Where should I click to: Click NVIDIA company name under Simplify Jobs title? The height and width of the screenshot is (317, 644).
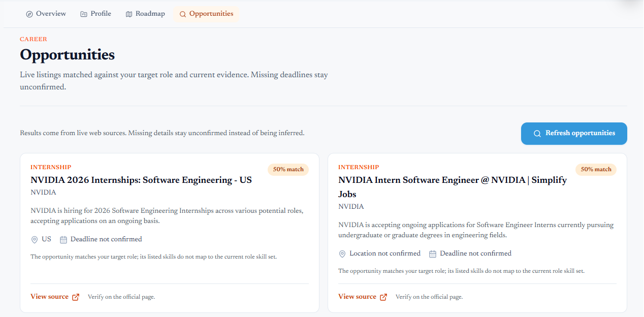pyautogui.click(x=351, y=207)
